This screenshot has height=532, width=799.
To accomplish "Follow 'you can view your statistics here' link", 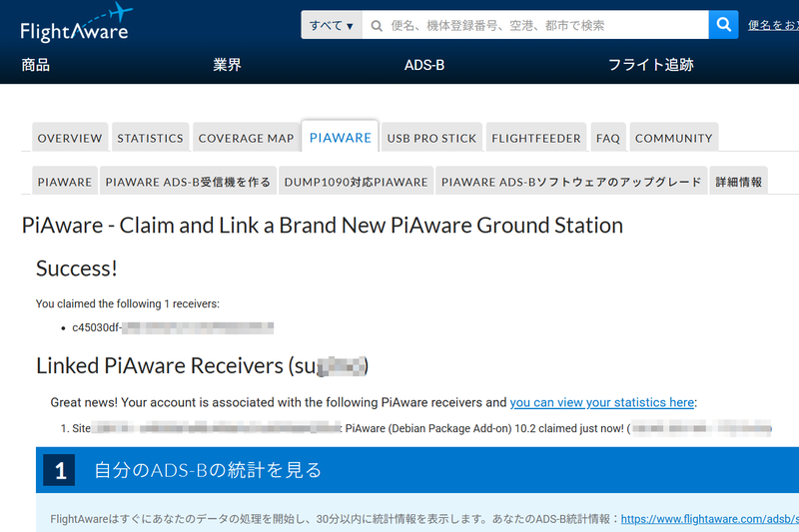I will point(602,402).
